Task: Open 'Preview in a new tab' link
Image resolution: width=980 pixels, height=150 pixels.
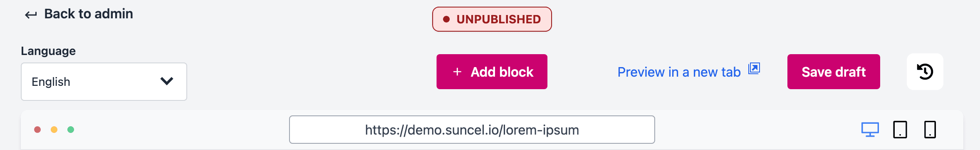Action: [x=679, y=72]
